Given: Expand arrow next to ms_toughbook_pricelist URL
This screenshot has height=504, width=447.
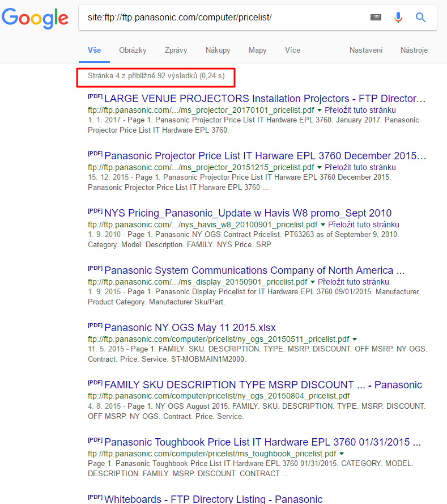Looking at the screenshot, I should click(x=342, y=454).
